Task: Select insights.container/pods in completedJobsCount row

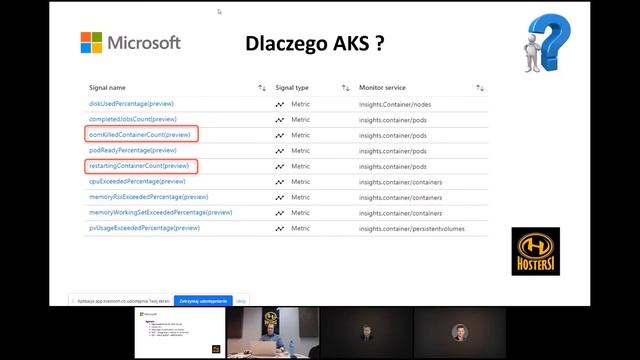Action: pos(393,120)
